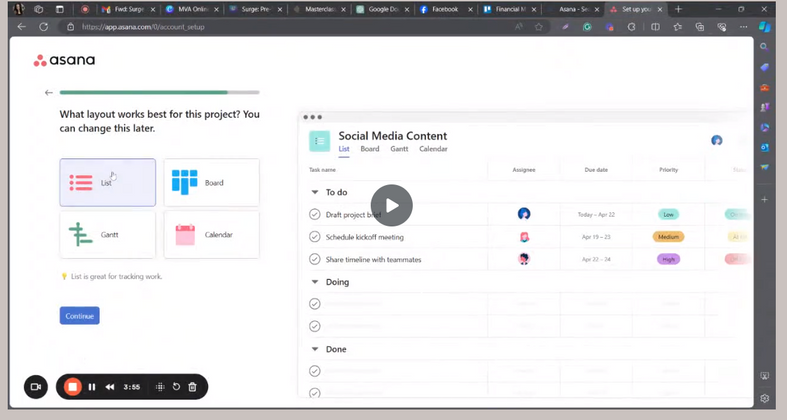This screenshot has height=420, width=787.
Task: Click the Apr 22 – 24 due date
Action: point(596,259)
